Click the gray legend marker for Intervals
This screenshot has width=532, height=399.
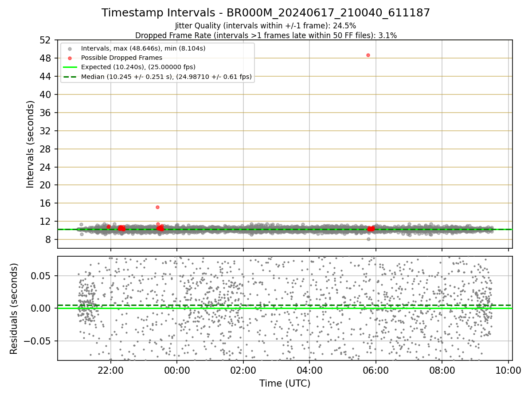(x=70, y=48)
